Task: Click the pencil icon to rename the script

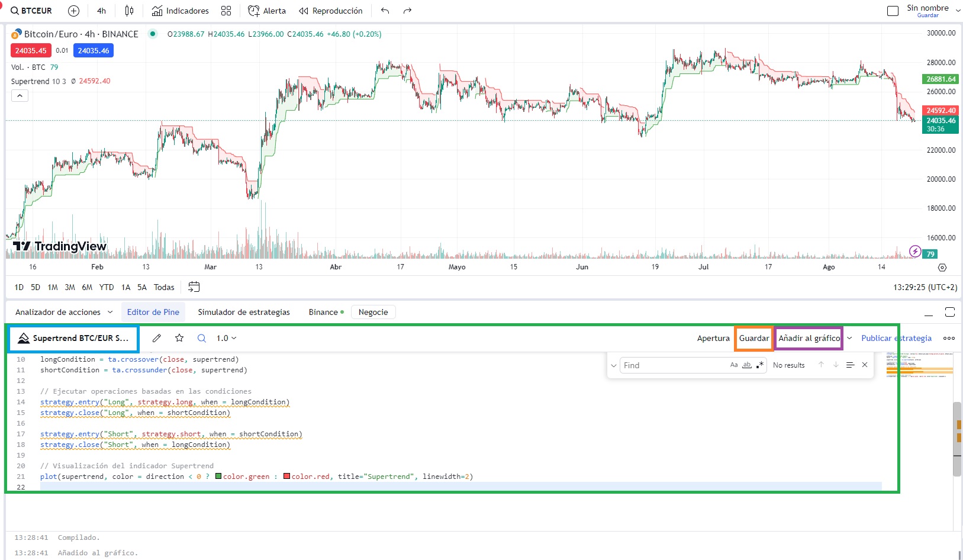Action: [156, 338]
